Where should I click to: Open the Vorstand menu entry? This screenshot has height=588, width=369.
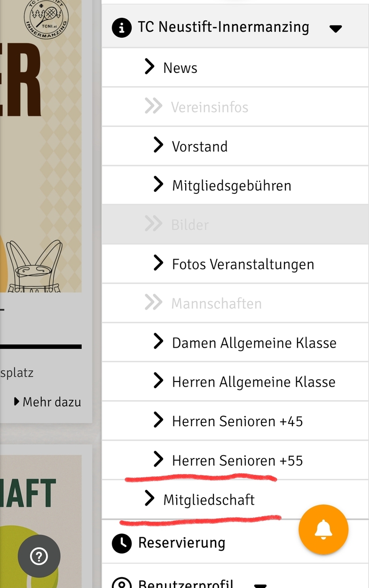tap(199, 146)
